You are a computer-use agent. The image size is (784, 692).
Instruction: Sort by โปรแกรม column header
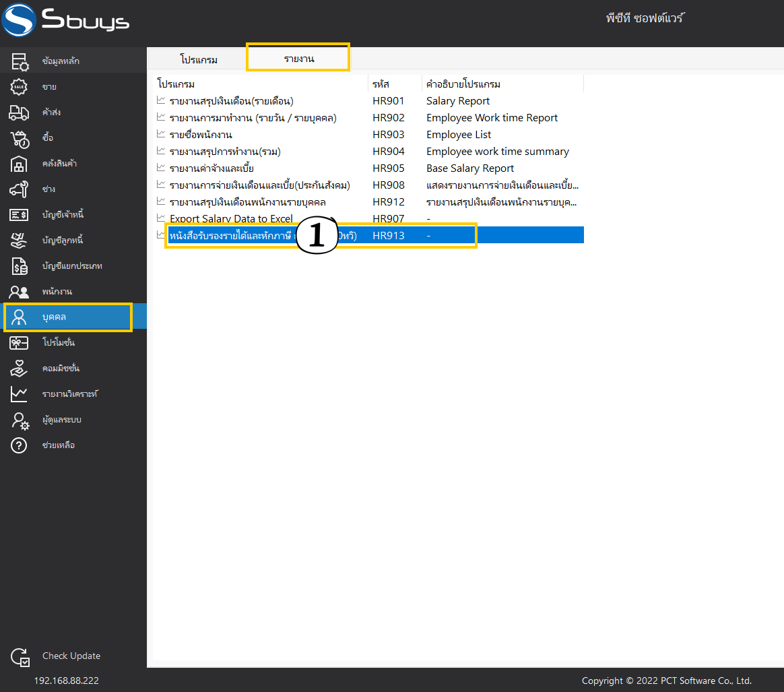point(261,84)
